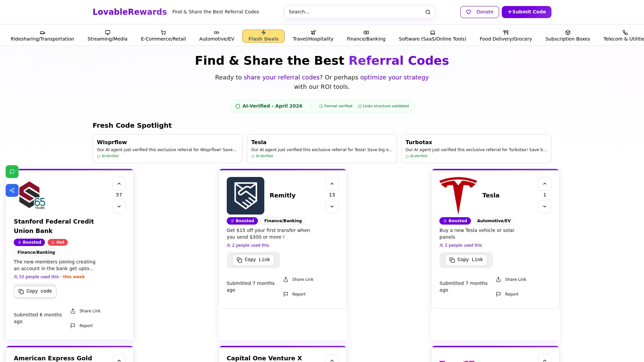Click the blue share floating icon

point(12,190)
